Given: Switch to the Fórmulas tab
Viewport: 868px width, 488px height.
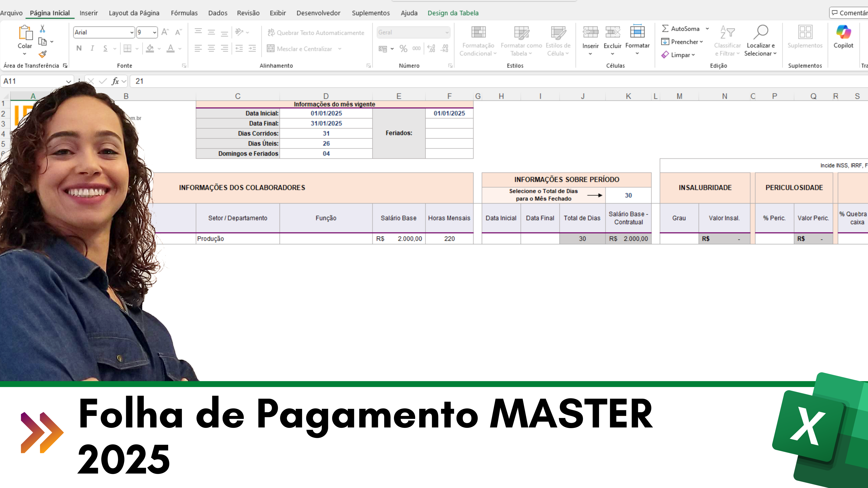Looking at the screenshot, I should pos(184,13).
